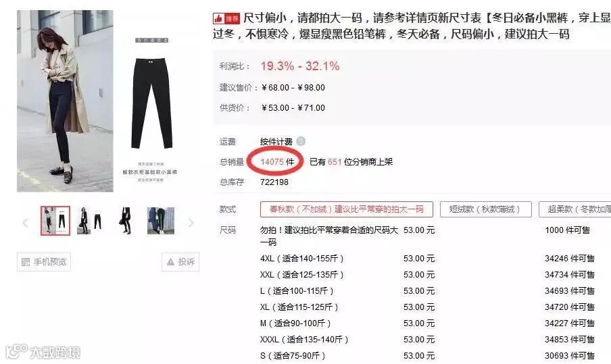Image resolution: width=611 pixels, height=364 pixels.
Task: Click the 投诉 complaint warning button
Action: pos(180,261)
